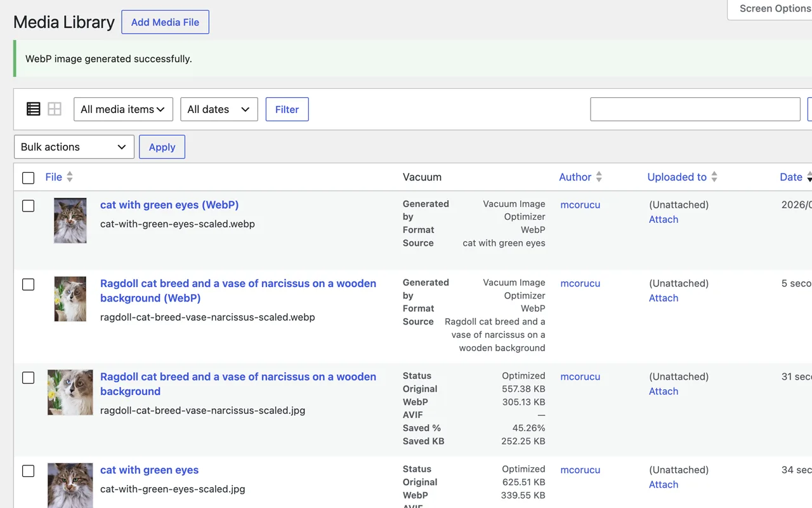Click author mcorucu in the Ragdoll JPG row

(580, 377)
